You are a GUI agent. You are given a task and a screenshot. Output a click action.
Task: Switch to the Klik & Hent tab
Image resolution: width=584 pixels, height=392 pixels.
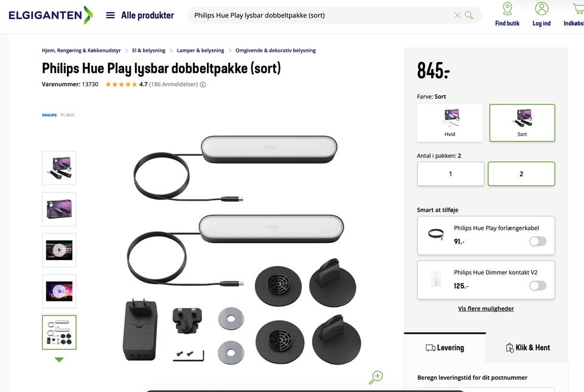528,348
